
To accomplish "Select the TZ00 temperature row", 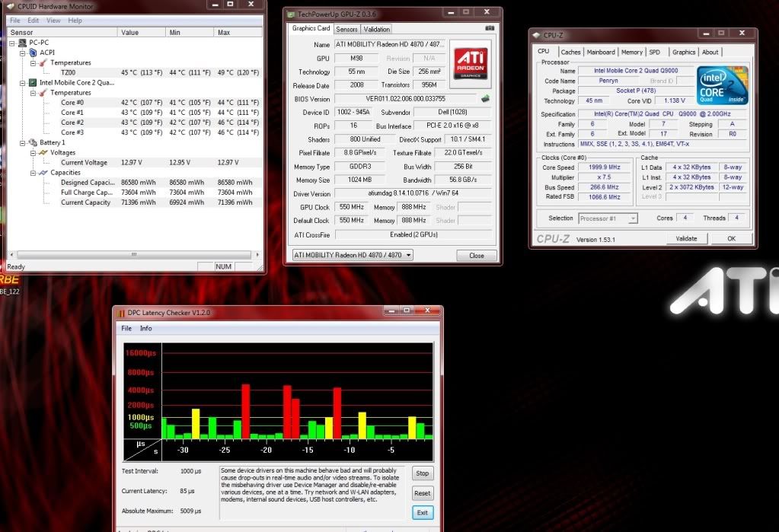I will click(160, 72).
